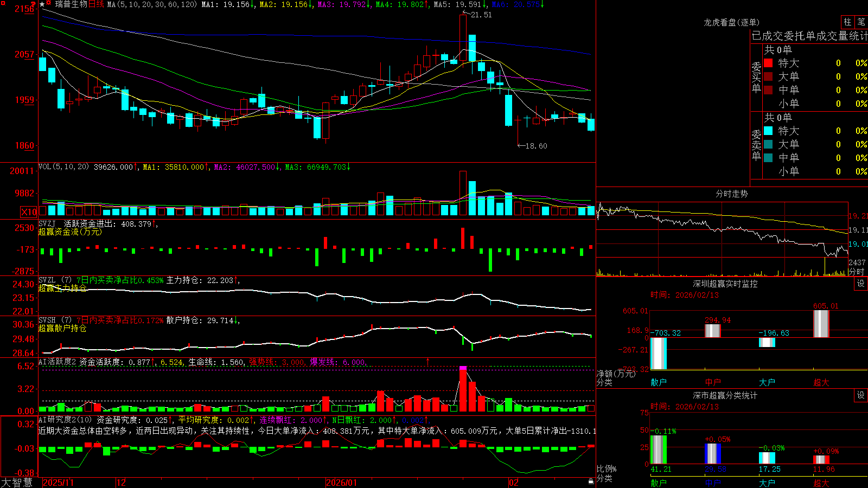
Task: Click the teal 中单 sell swatch
Action: tap(768, 158)
